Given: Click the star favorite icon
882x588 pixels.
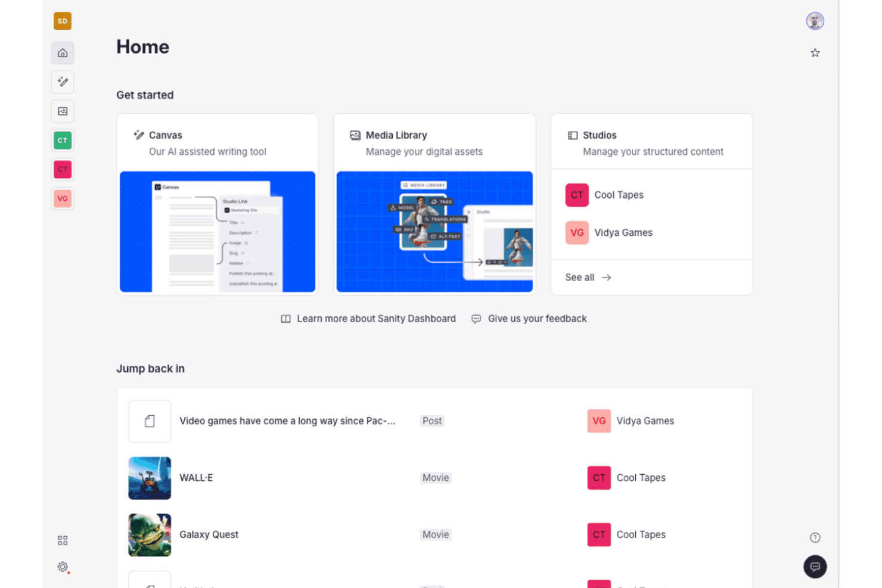Looking at the screenshot, I should (815, 53).
